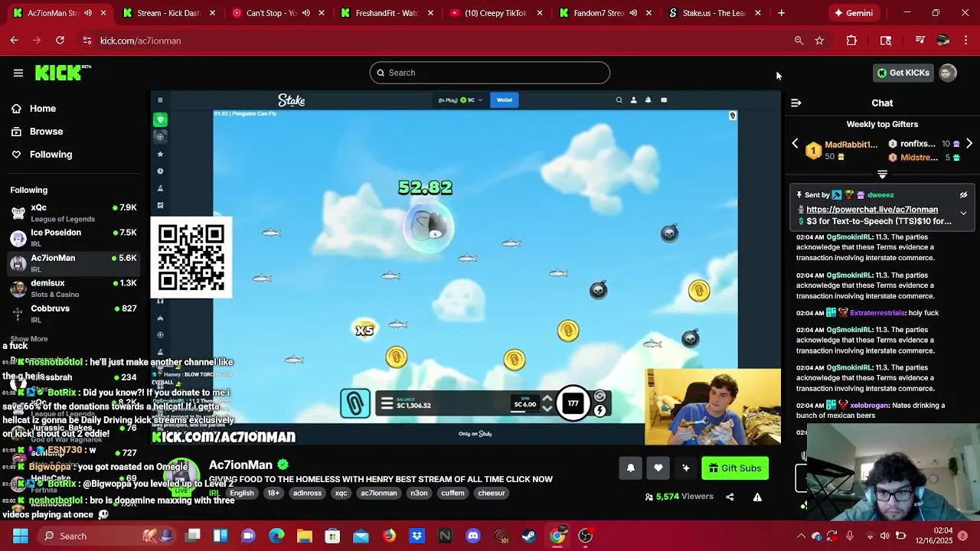Share the stream via share icon
Viewport: 980px width, 551px height.
pos(730,497)
